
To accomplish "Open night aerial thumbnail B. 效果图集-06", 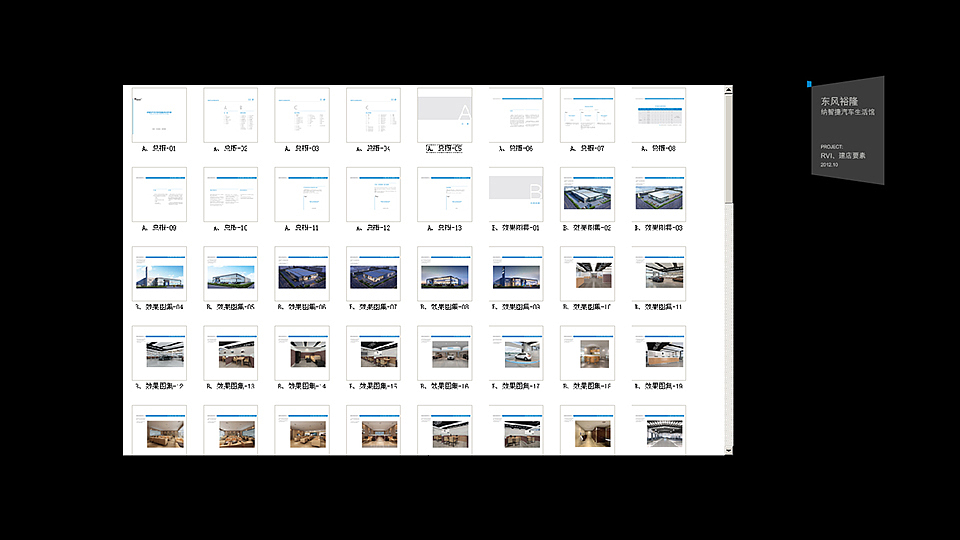I will (x=302, y=274).
